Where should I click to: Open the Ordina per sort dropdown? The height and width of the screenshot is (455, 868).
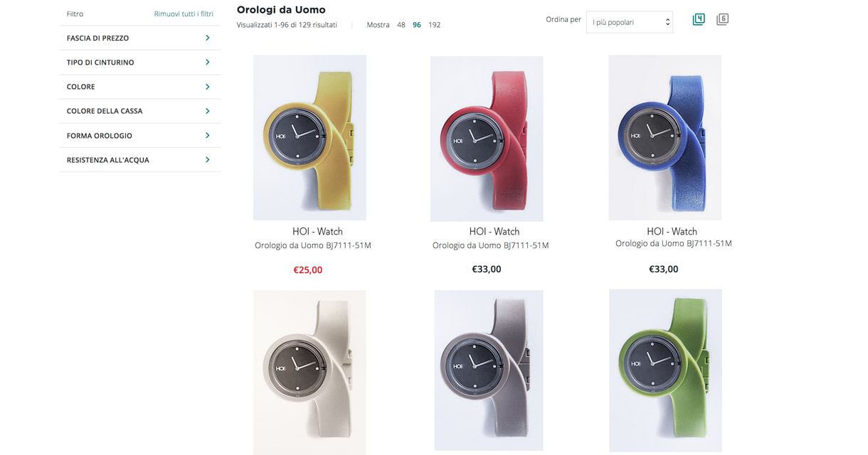click(x=629, y=23)
